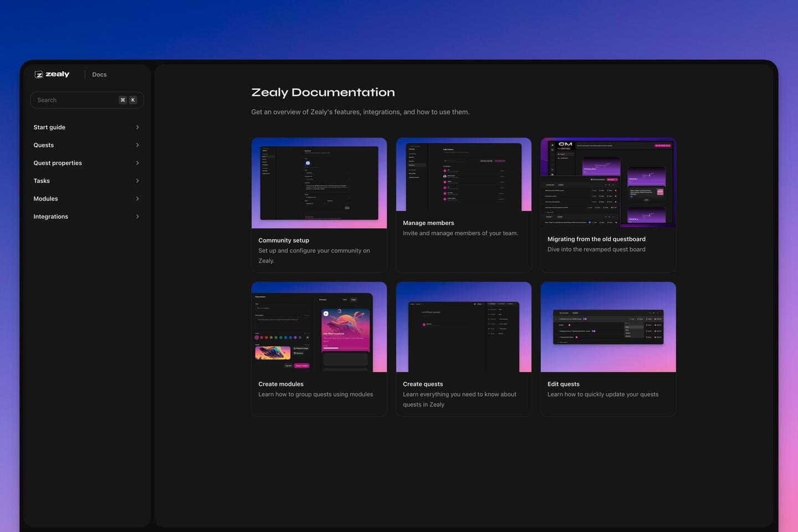This screenshot has width=798, height=532.
Task: Click Migrating from the old questboard title
Action: coord(596,239)
